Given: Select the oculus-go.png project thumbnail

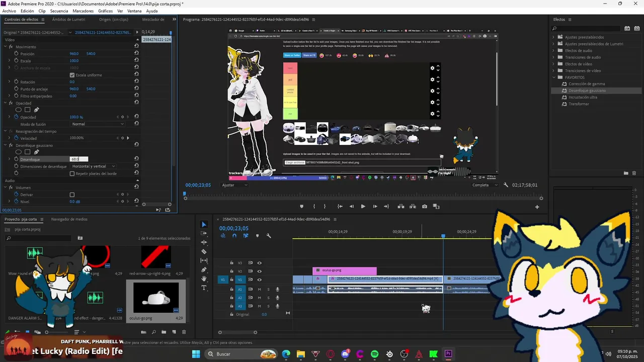Looking at the screenshot, I should point(155,297).
